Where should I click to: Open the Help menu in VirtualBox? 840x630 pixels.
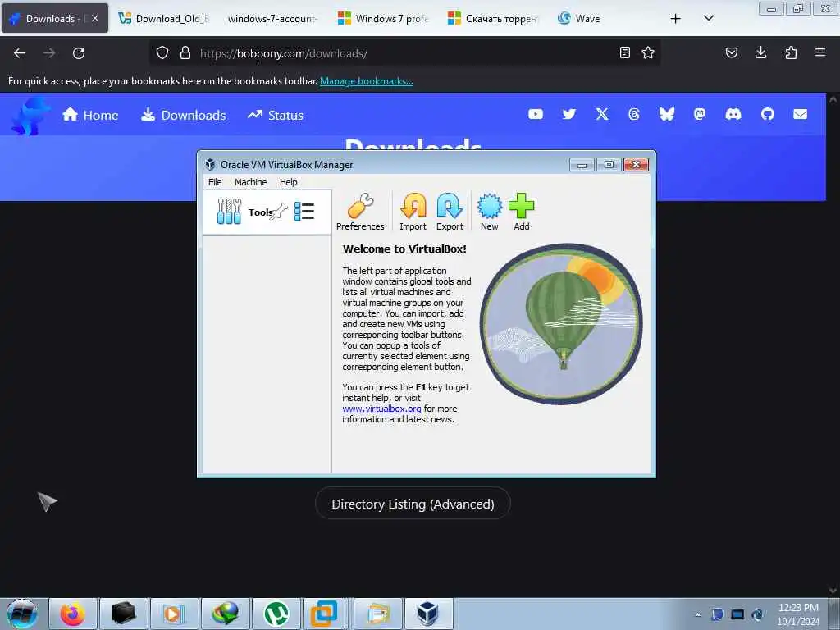(x=288, y=182)
